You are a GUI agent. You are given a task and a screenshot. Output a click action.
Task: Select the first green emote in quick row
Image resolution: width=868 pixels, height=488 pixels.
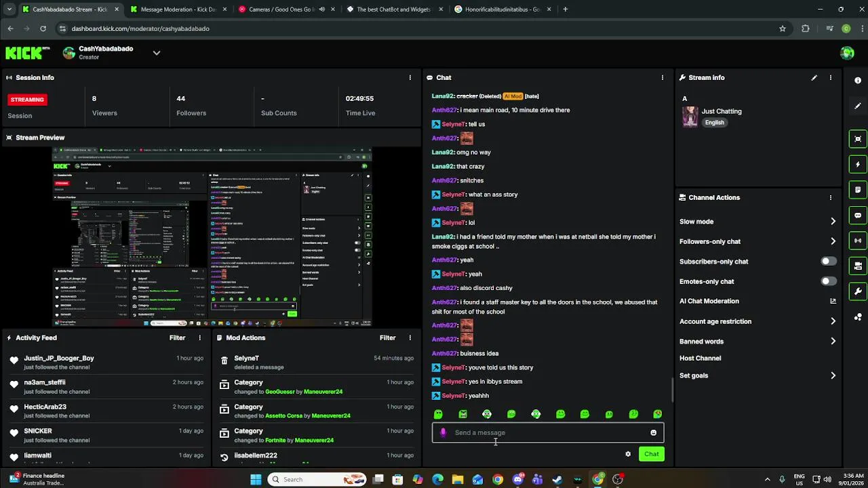click(438, 414)
